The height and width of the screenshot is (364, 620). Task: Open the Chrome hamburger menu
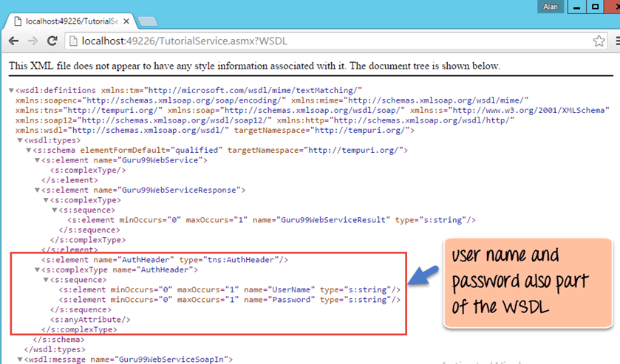click(x=612, y=42)
